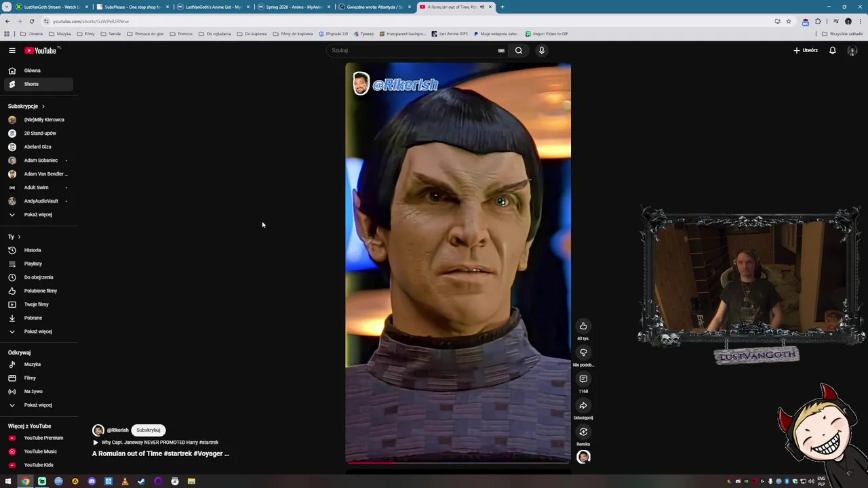
Task: Open the account avatar menu
Action: (x=852, y=51)
